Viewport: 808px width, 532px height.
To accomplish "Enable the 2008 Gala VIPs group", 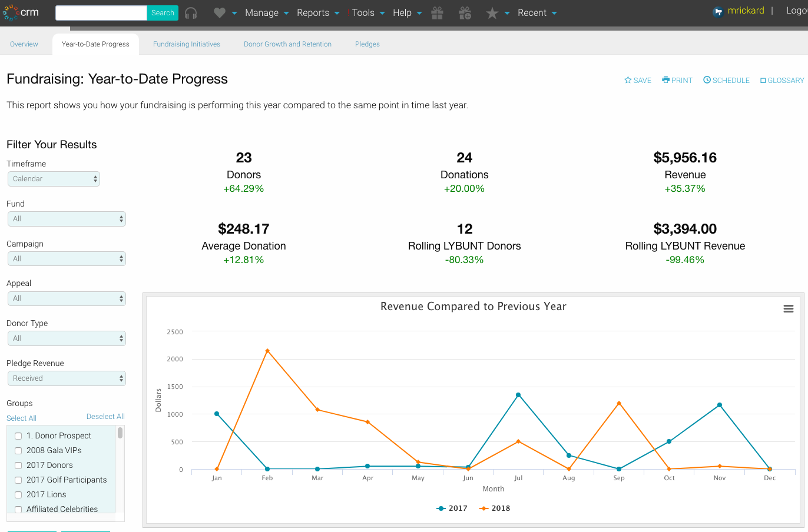I will pos(18,450).
